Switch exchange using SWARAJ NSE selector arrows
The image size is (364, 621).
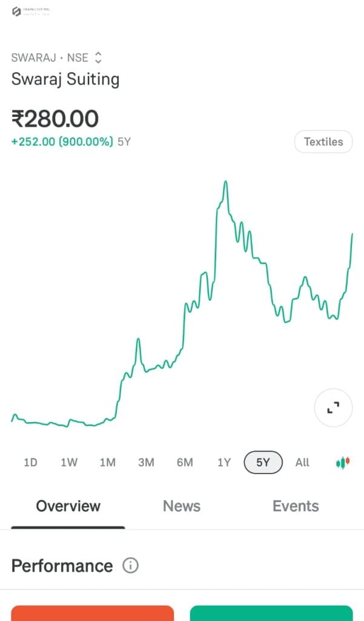pyautogui.click(x=98, y=58)
